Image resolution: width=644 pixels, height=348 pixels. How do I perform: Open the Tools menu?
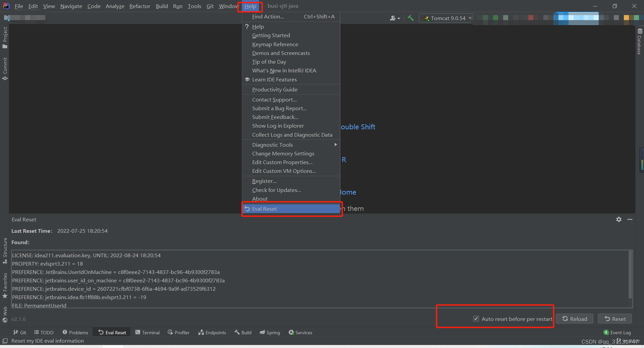pos(194,6)
